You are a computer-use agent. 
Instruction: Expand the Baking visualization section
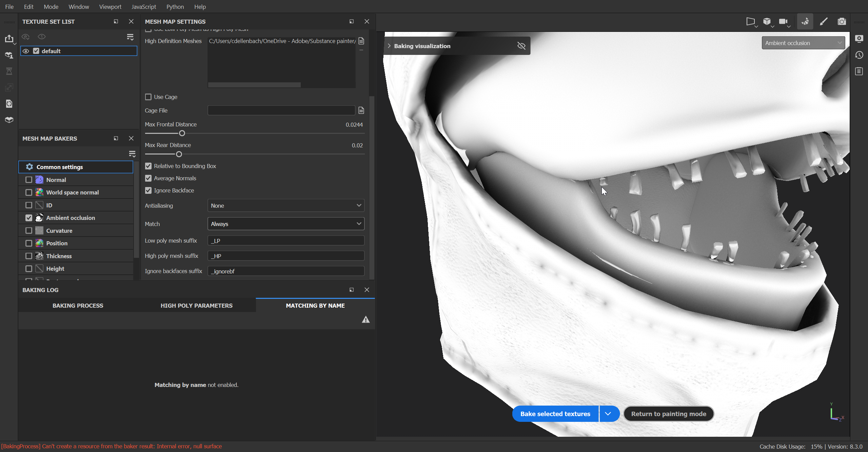pos(389,46)
